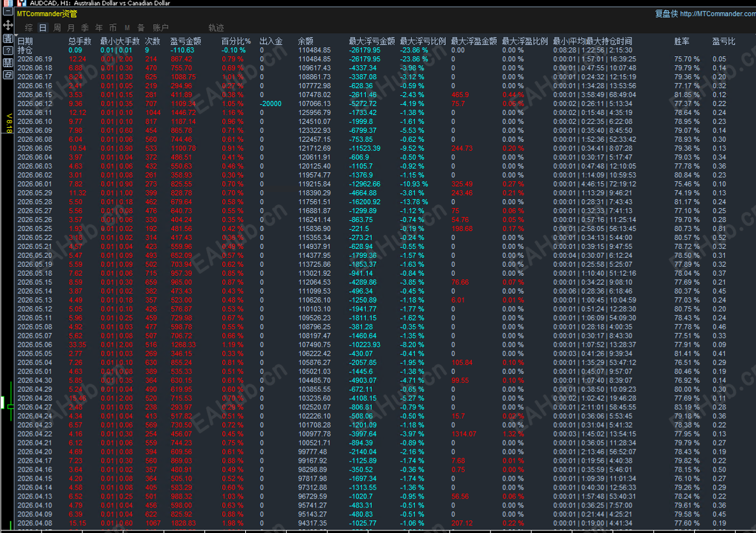The height and width of the screenshot is (533, 756).
Task: Click win rate 83.19 %
Action: click(x=686, y=407)
